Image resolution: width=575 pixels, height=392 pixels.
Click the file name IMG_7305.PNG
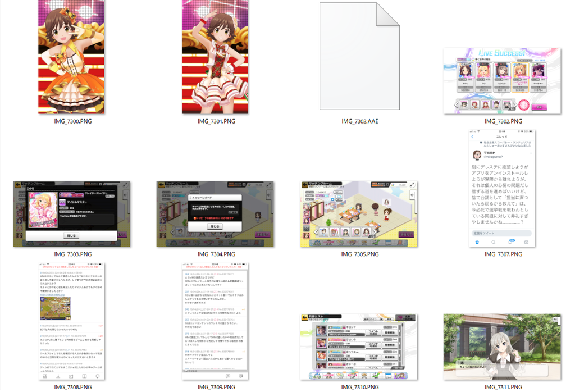tap(360, 254)
